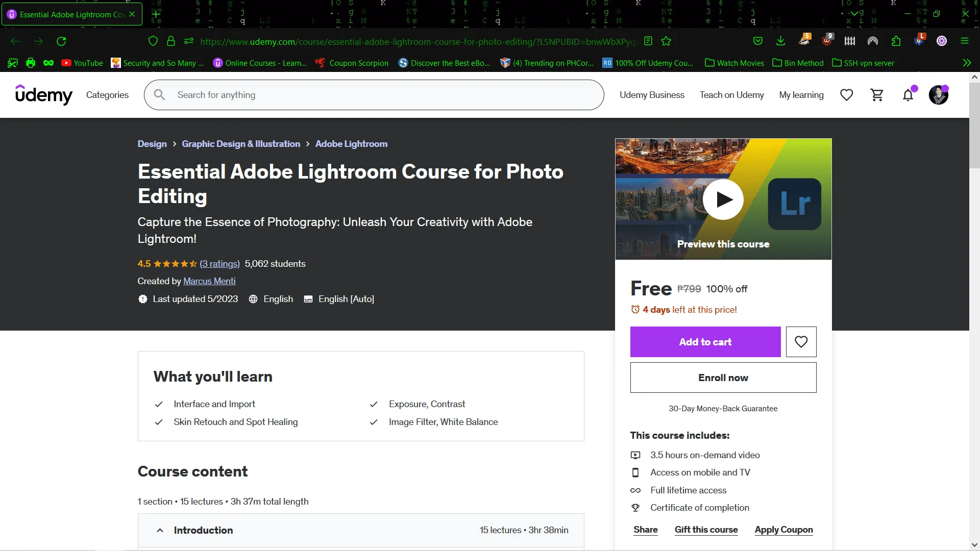Image resolution: width=980 pixels, height=551 pixels.
Task: Open Security and So Many bookmark
Action: (x=157, y=63)
